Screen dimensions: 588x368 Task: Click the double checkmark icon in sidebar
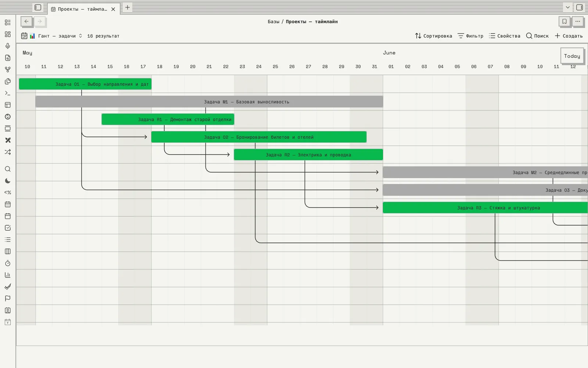pyautogui.click(x=8, y=287)
